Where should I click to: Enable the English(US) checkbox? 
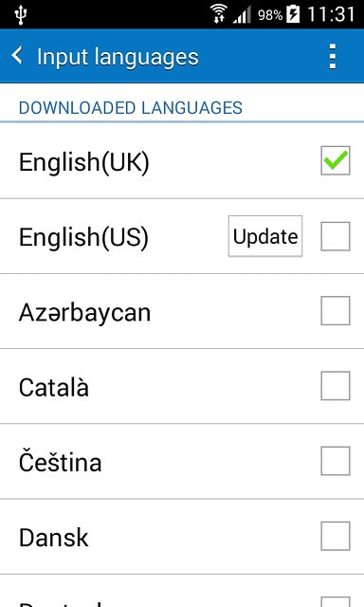(336, 236)
